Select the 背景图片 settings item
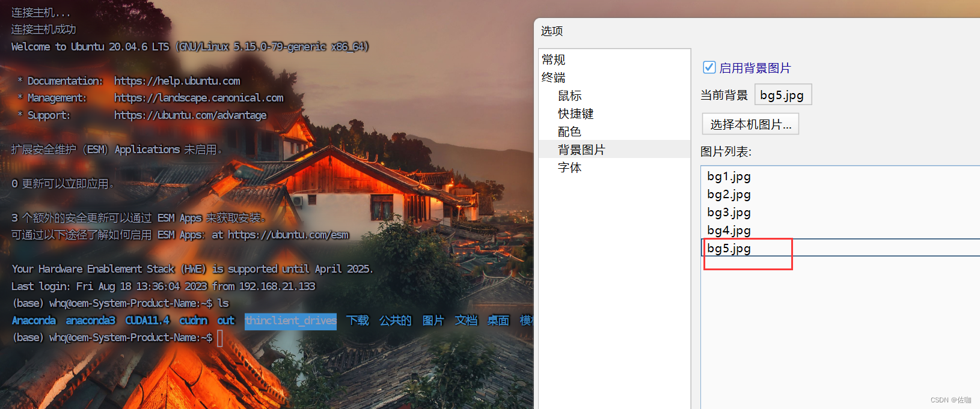The width and height of the screenshot is (980, 409). (614, 150)
